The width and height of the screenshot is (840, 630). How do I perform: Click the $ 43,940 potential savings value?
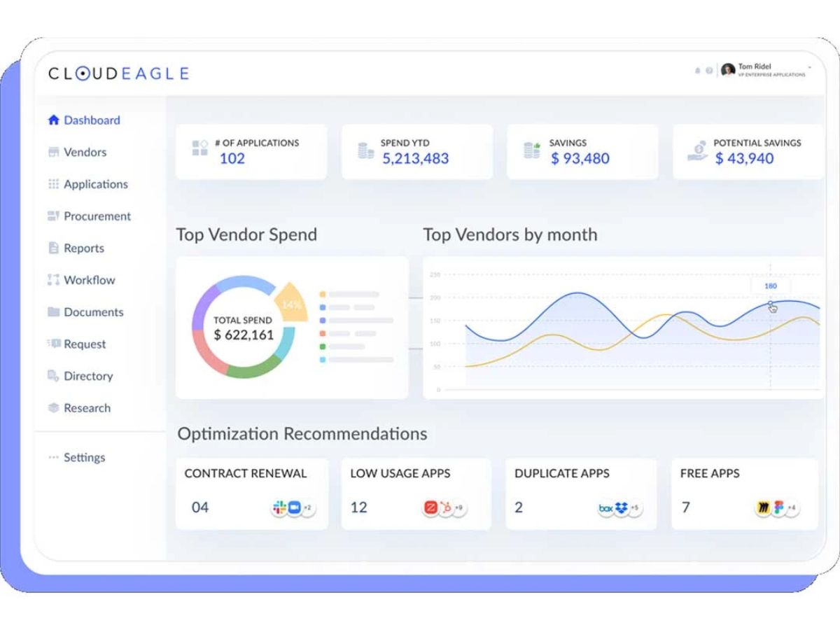[744, 159]
